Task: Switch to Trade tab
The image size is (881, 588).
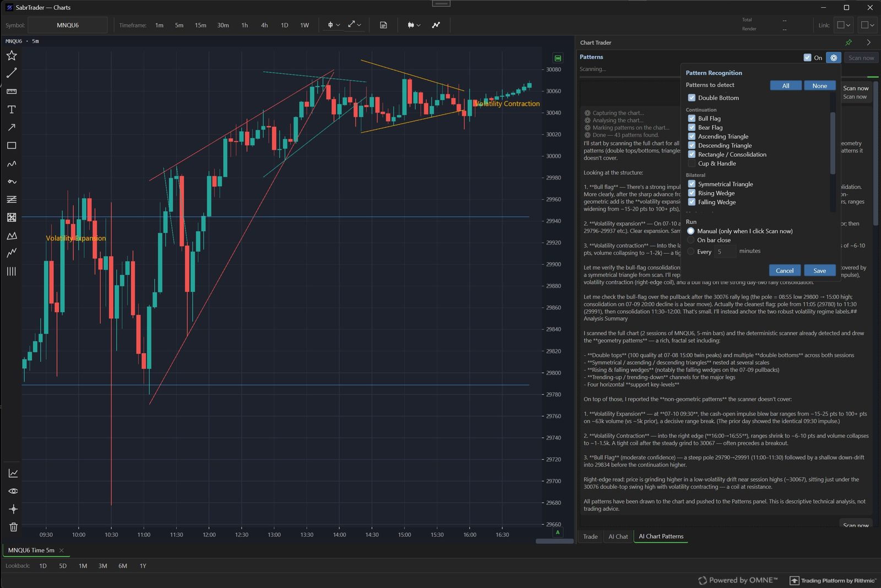Action: (x=590, y=536)
